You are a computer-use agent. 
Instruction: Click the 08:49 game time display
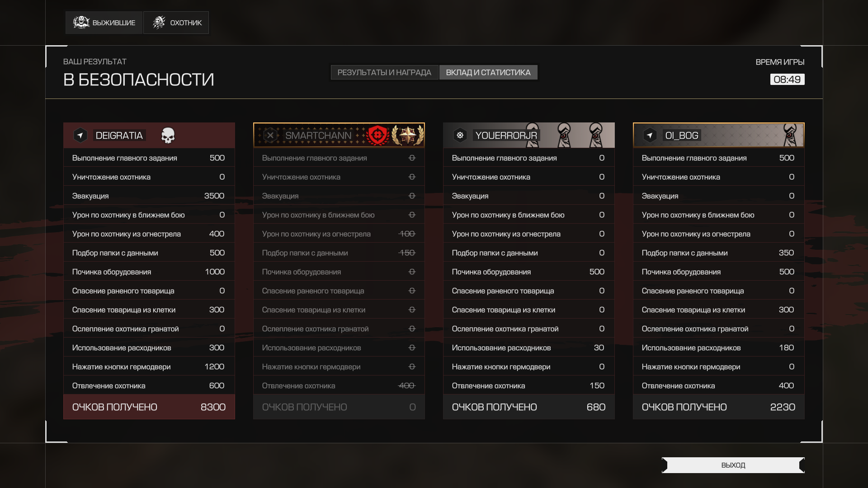pyautogui.click(x=787, y=80)
